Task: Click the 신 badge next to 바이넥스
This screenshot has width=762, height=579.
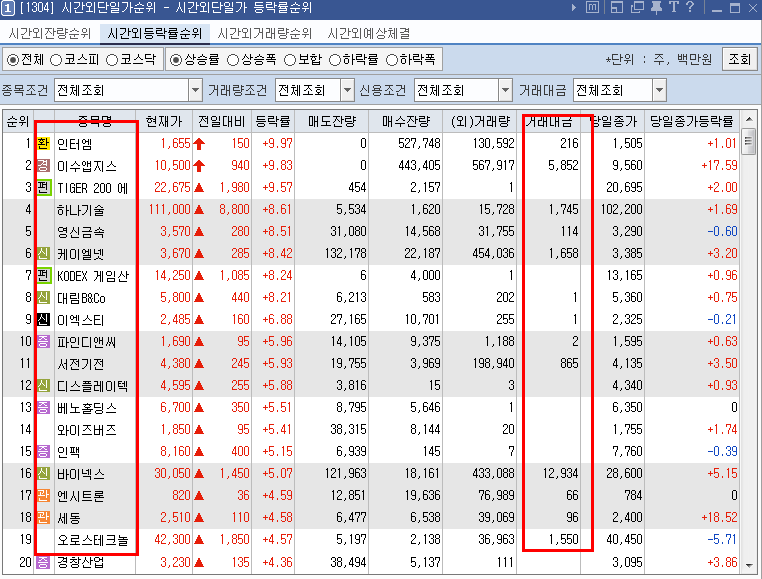Action: click(43, 474)
